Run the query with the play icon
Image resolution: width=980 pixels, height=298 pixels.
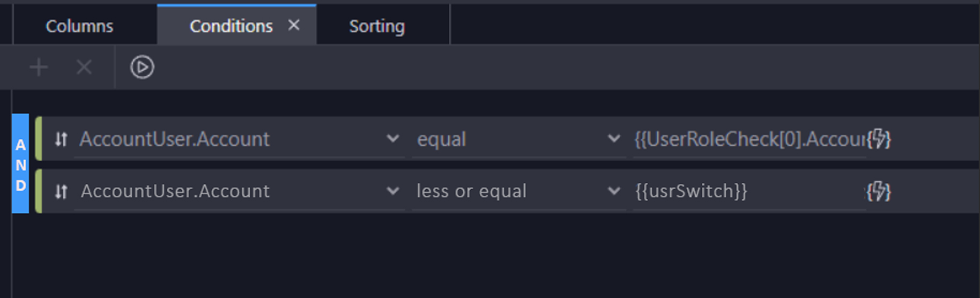142,68
